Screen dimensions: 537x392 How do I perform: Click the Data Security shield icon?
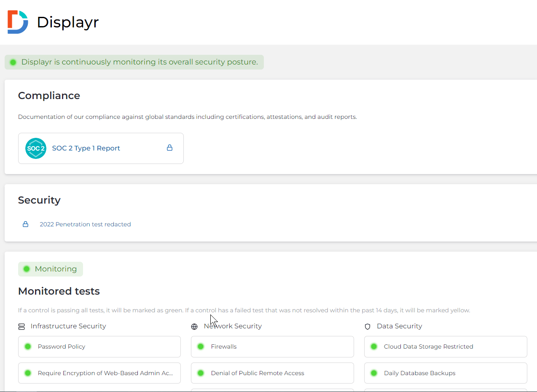coord(368,327)
